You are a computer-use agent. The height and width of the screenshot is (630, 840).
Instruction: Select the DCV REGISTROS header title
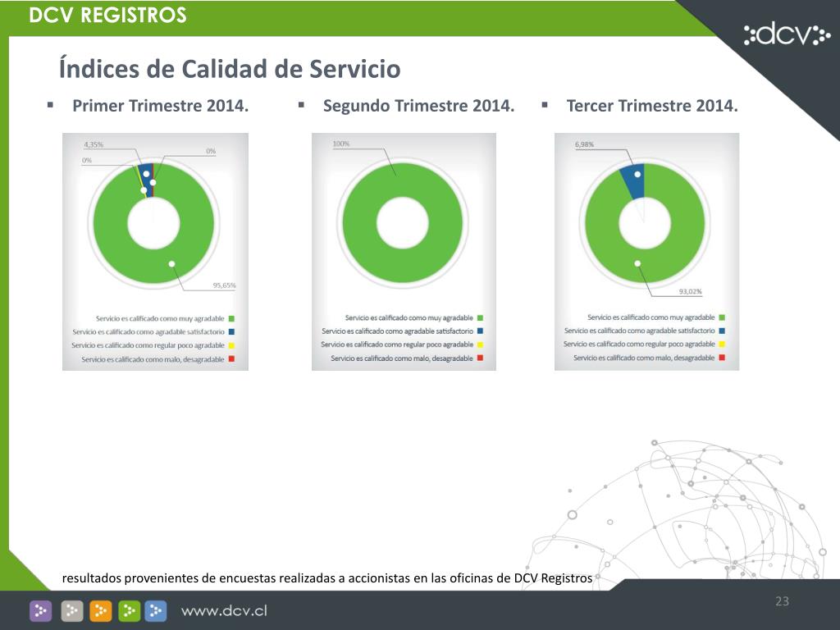pyautogui.click(x=107, y=15)
